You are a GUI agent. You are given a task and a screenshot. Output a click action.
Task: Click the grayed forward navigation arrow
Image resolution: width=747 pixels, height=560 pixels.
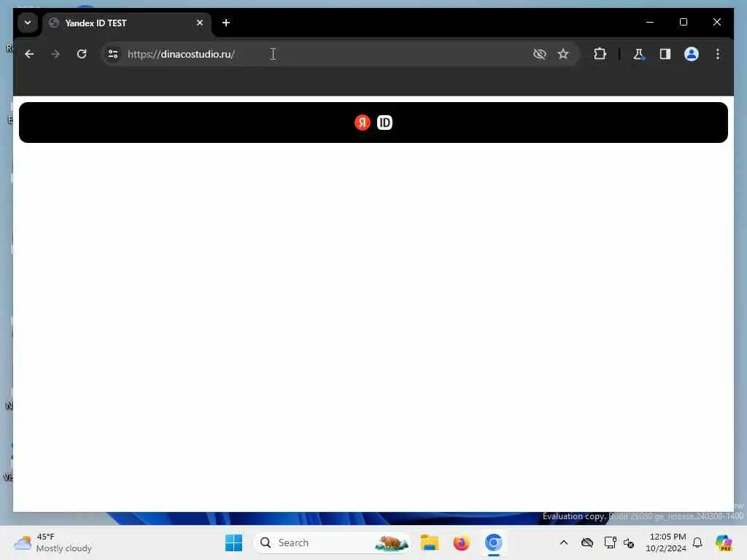(55, 54)
